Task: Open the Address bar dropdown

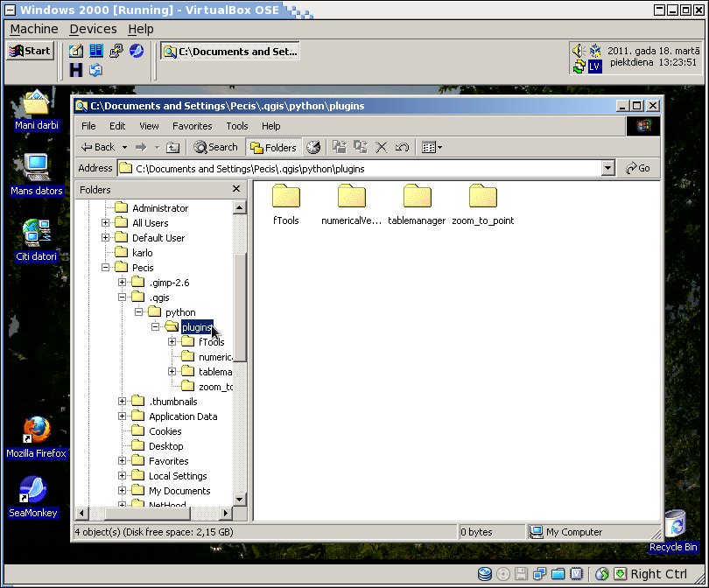Action: [x=608, y=168]
